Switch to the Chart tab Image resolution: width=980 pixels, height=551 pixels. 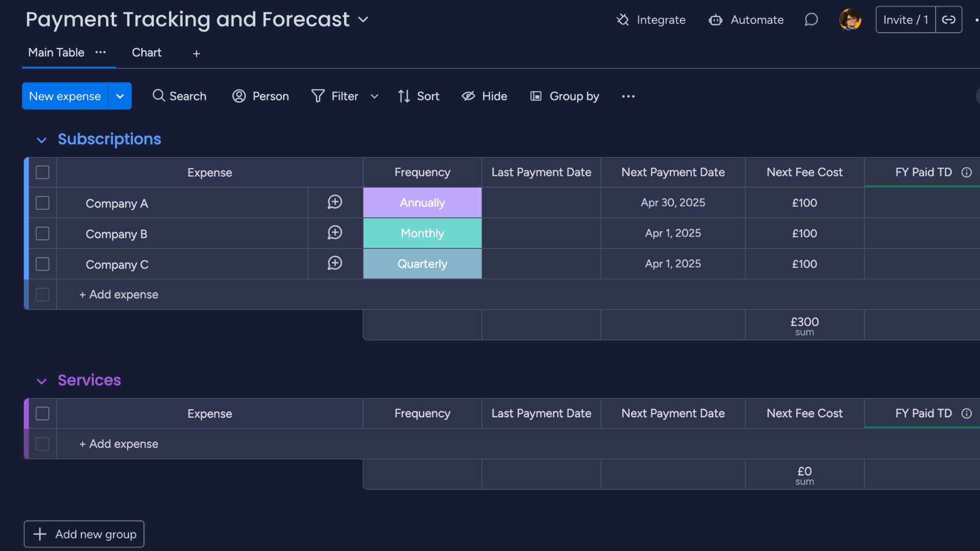pos(146,53)
